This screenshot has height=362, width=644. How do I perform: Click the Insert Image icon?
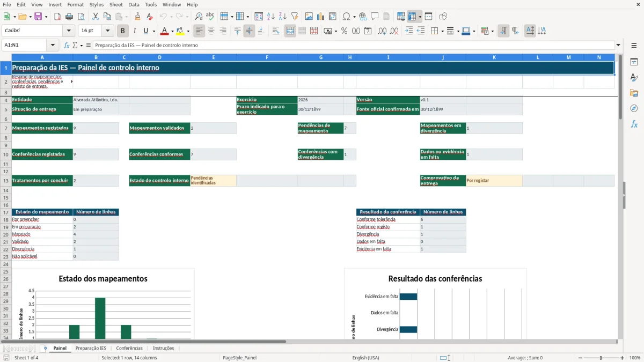tap(309, 17)
